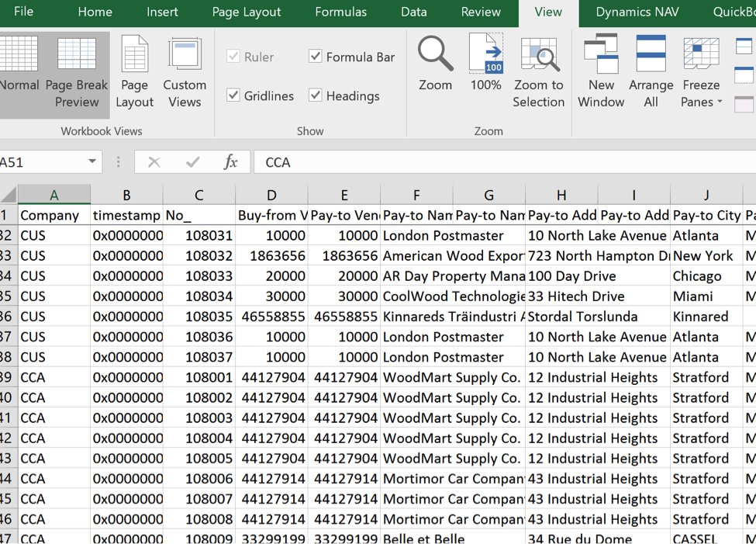
Task: Click the timestamp header cell
Action: tap(127, 215)
